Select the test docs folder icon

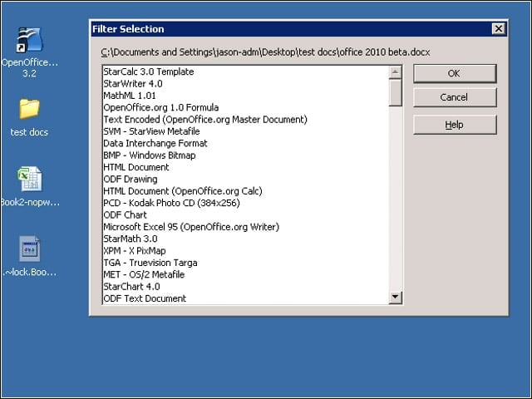30,109
